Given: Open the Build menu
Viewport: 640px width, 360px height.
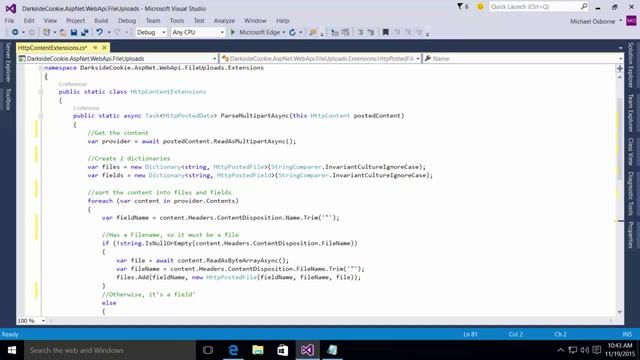Looking at the screenshot, I should pyautogui.click(x=101, y=20).
